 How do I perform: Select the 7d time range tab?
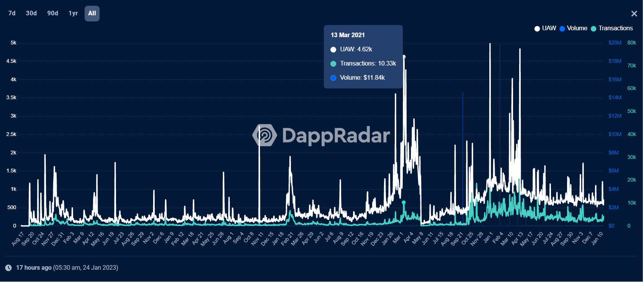12,13
